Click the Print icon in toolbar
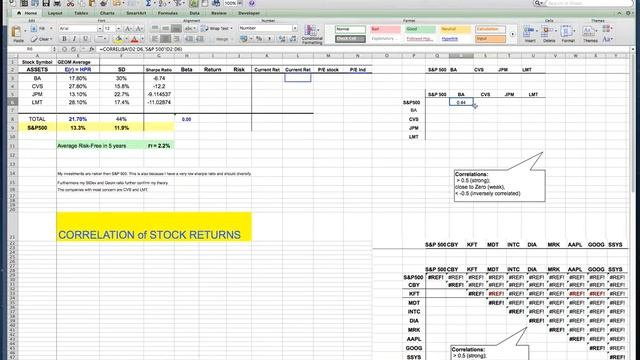 [57, 3]
